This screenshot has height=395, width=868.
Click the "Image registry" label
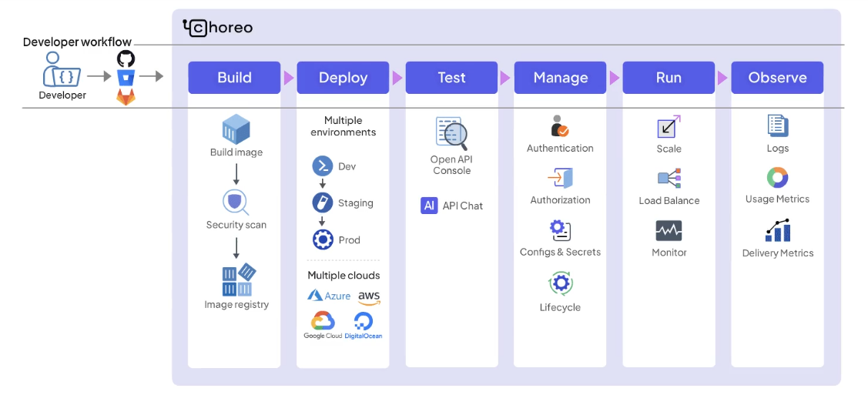236,304
